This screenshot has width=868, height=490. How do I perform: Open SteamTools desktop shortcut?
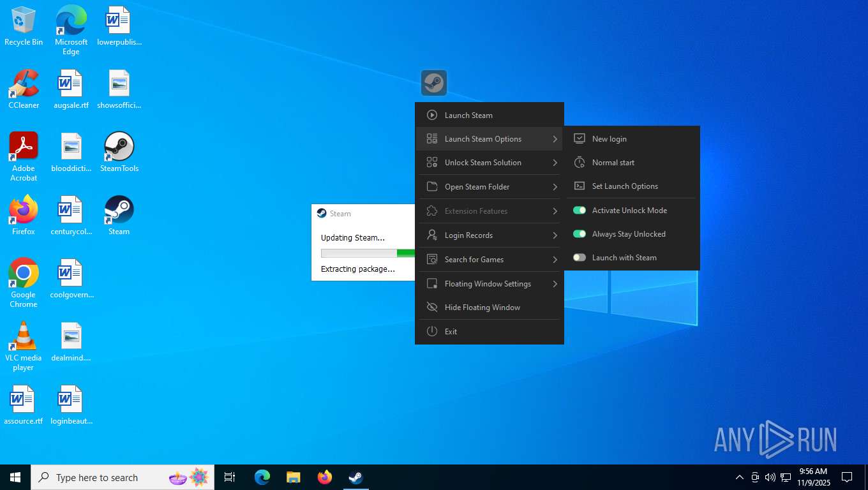[119, 152]
